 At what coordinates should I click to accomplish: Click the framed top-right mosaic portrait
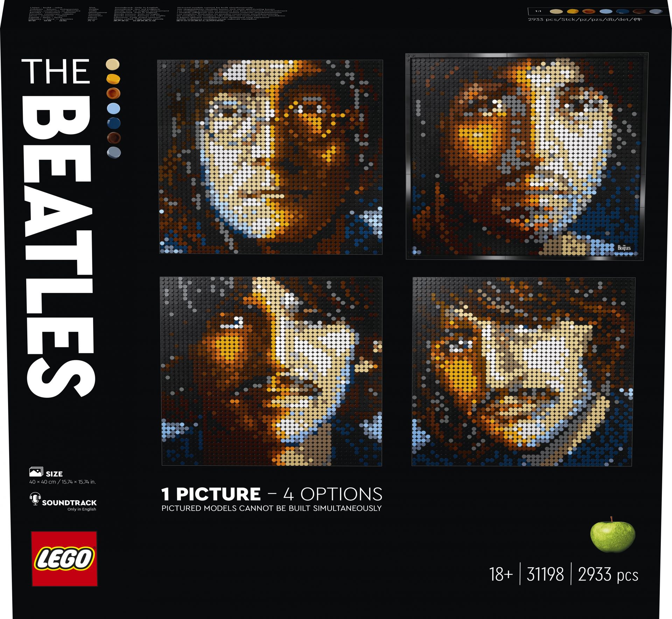(x=526, y=157)
